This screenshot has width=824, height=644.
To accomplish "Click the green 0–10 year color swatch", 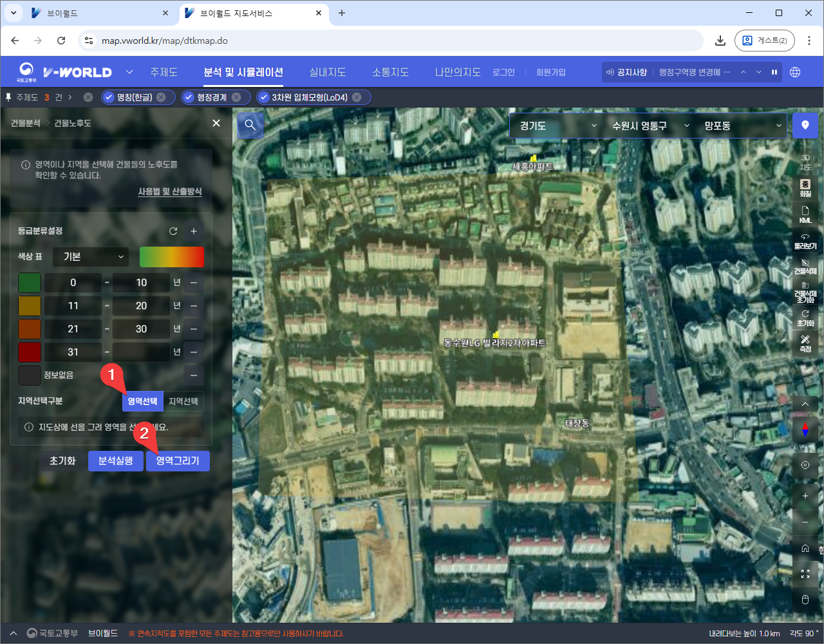I will coord(30,283).
